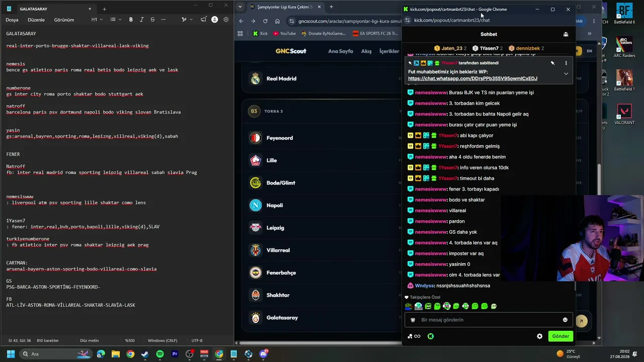Select Real Madrid team row
Screen dimensions: 644x362
tap(322, 78)
